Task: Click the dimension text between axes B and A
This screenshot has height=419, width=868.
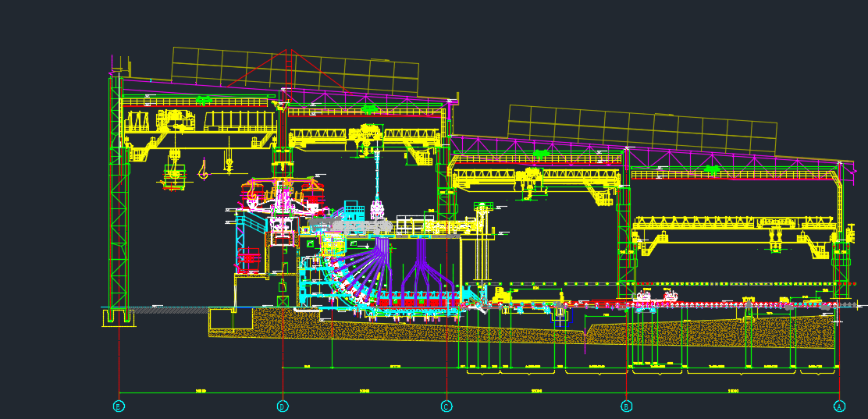Action: coord(733,389)
